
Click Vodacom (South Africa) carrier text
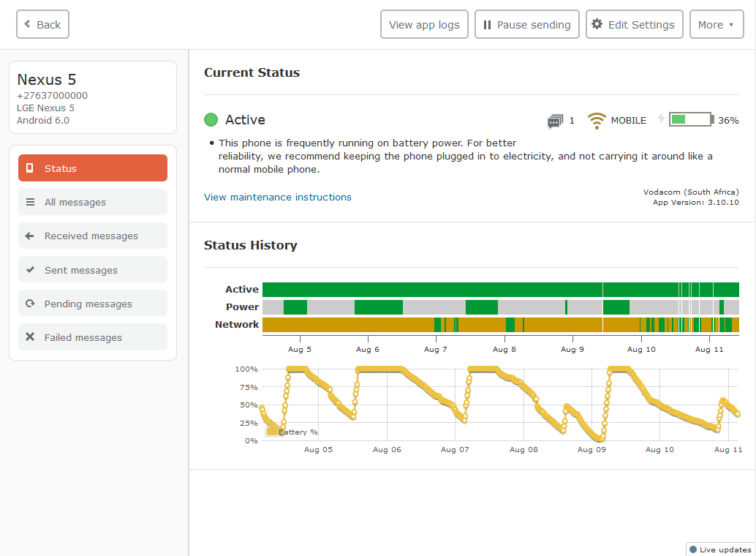[x=691, y=192]
